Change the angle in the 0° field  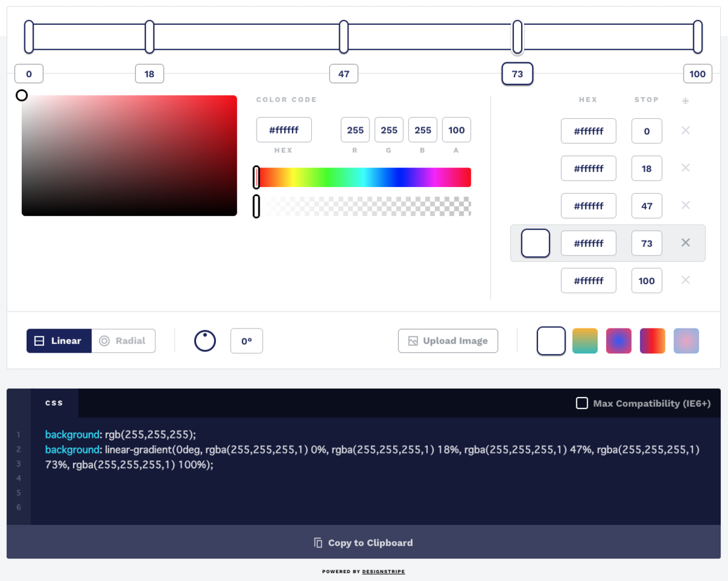point(246,341)
